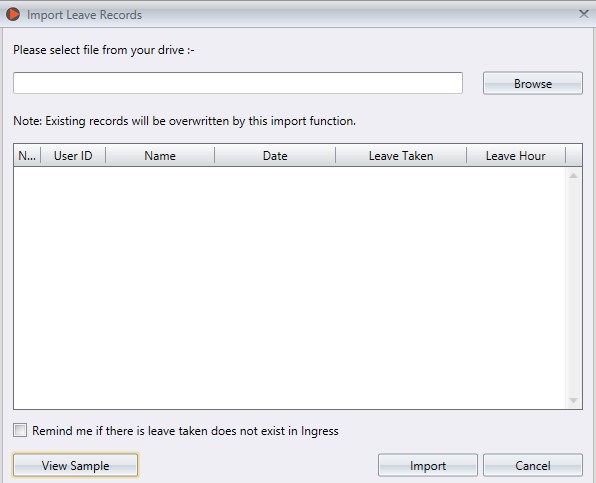The height and width of the screenshot is (483, 596).
Task: Open the View Sample file
Action: tap(75, 465)
